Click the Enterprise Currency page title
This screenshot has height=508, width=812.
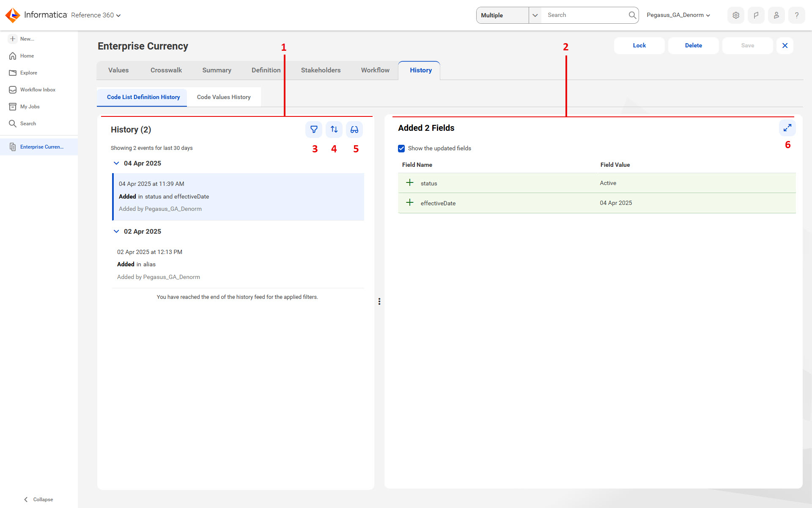tap(143, 46)
